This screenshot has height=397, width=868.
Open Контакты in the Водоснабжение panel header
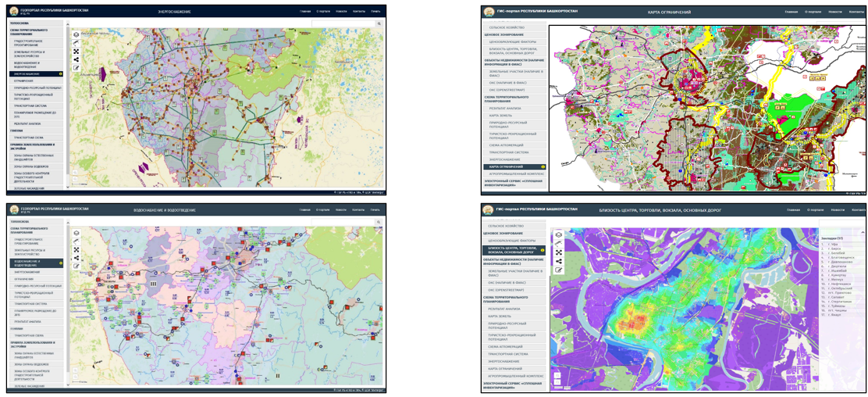tap(358, 209)
